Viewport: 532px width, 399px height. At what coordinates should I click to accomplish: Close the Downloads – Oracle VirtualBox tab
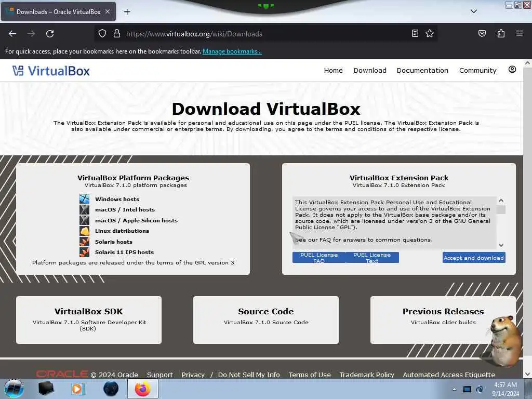click(108, 11)
